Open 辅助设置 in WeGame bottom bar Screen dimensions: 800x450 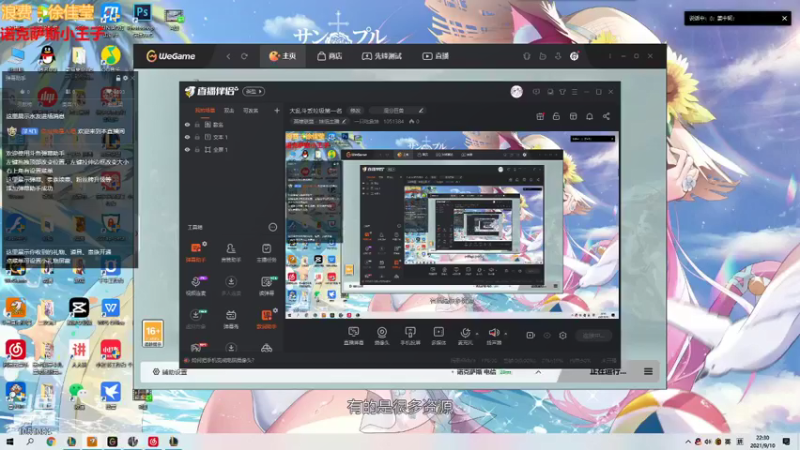(x=170, y=372)
